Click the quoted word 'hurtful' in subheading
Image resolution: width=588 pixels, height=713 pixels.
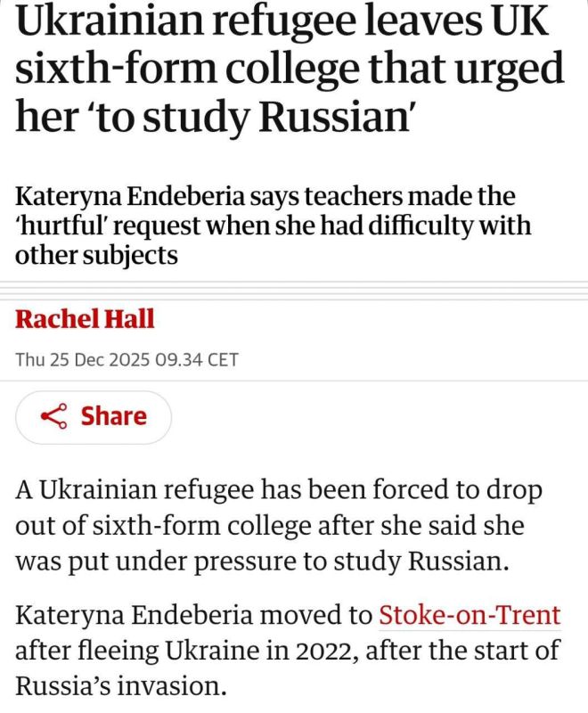point(61,225)
